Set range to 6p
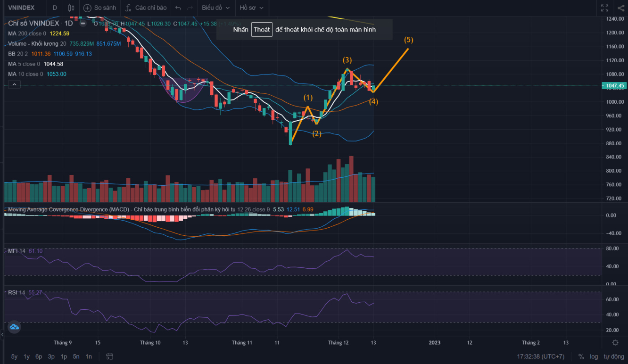The height and width of the screenshot is (364, 628). coord(39,356)
